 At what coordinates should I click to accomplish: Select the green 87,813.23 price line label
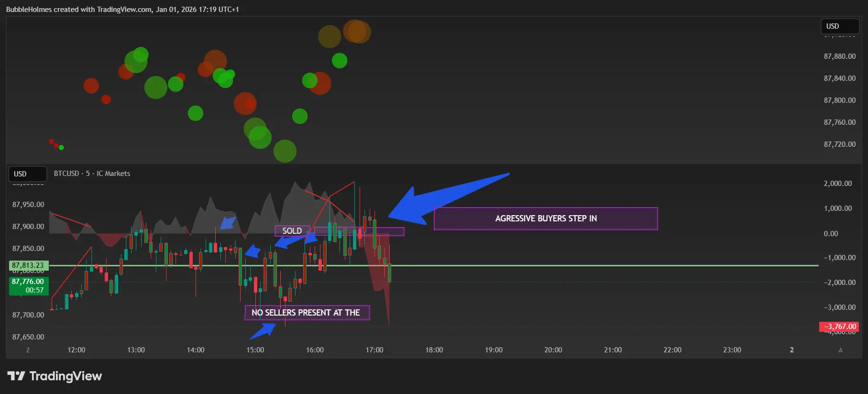click(28, 265)
